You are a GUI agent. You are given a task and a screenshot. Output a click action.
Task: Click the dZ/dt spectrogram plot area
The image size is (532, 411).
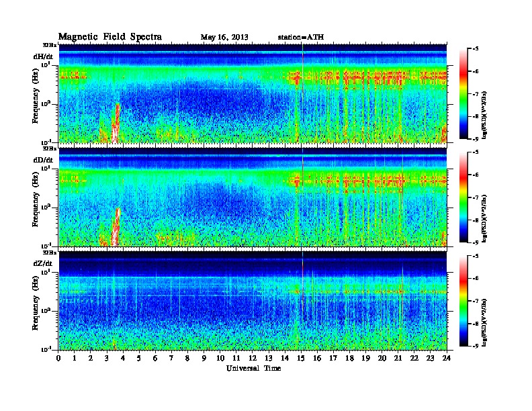coord(253,301)
